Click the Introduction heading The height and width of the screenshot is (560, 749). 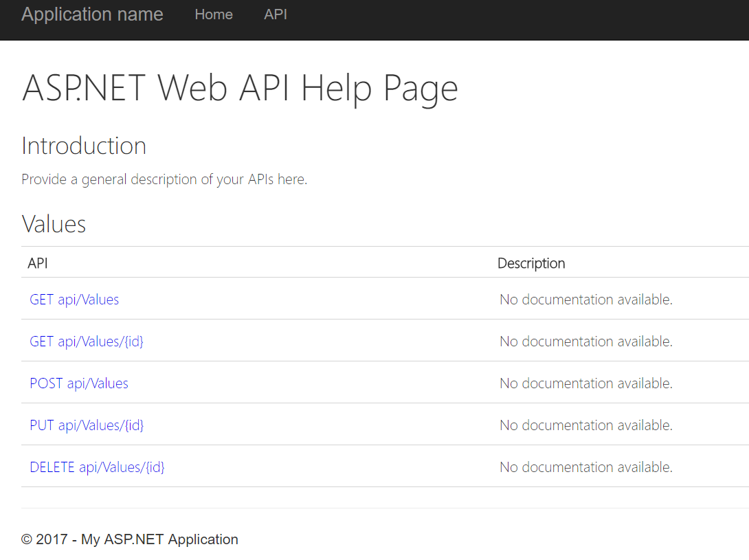tap(84, 146)
